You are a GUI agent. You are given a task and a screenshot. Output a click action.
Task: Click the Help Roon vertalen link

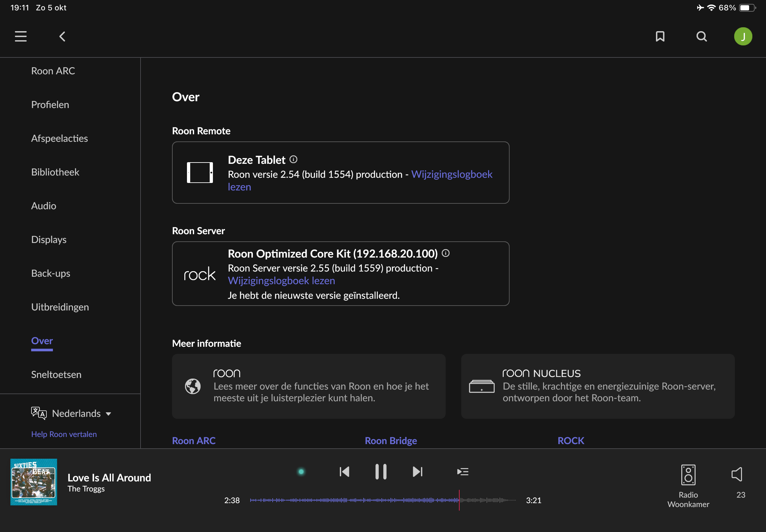click(x=64, y=434)
